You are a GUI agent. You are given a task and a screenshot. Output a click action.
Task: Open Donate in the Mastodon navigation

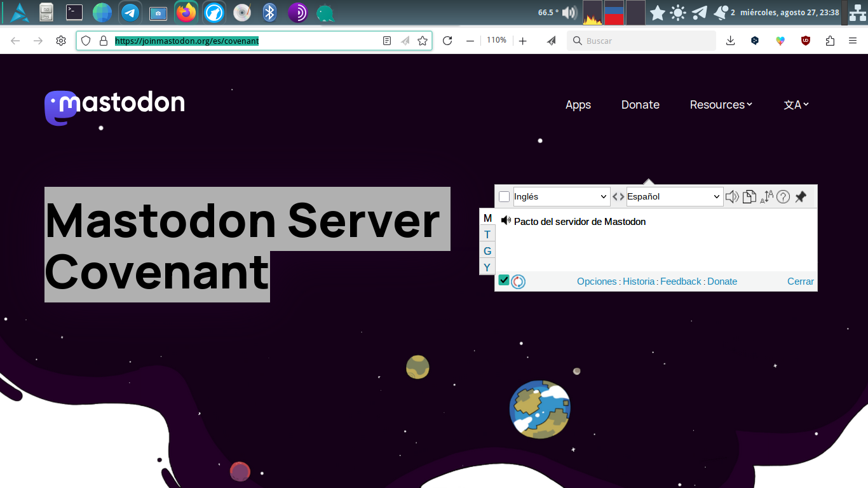tap(641, 105)
